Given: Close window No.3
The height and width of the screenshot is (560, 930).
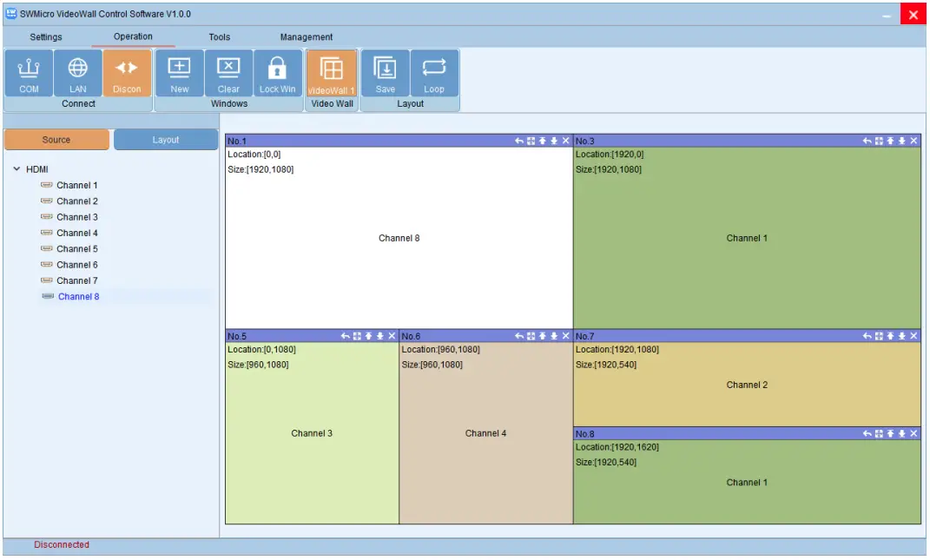Looking at the screenshot, I should (x=914, y=141).
